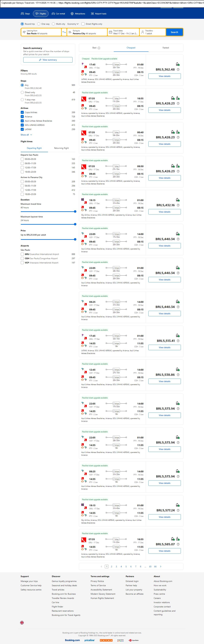This screenshot has width=204, height=644.
Task: Go to next results page arrow
Action: pos(161,566)
